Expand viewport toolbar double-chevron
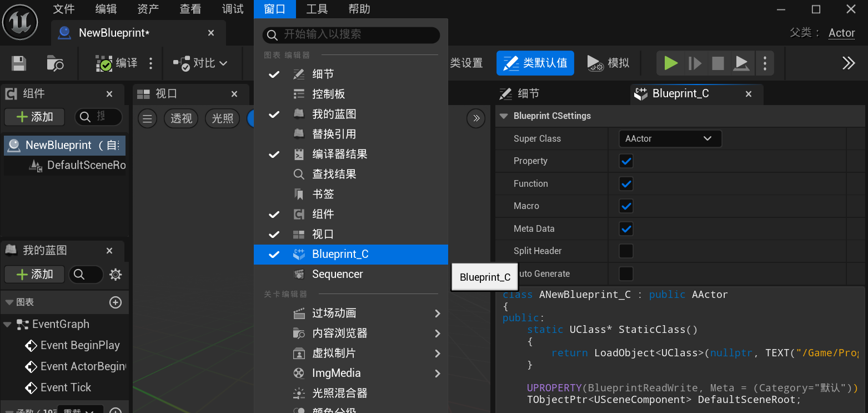This screenshot has height=413, width=868. point(476,118)
